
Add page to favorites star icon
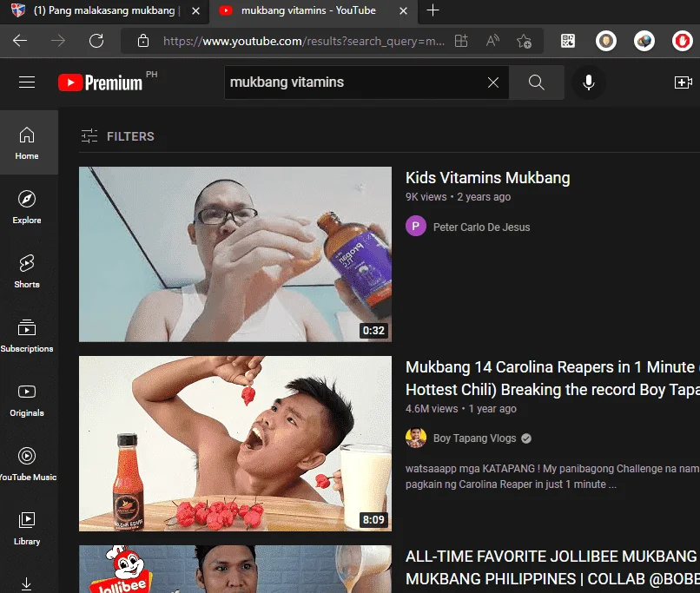[524, 41]
